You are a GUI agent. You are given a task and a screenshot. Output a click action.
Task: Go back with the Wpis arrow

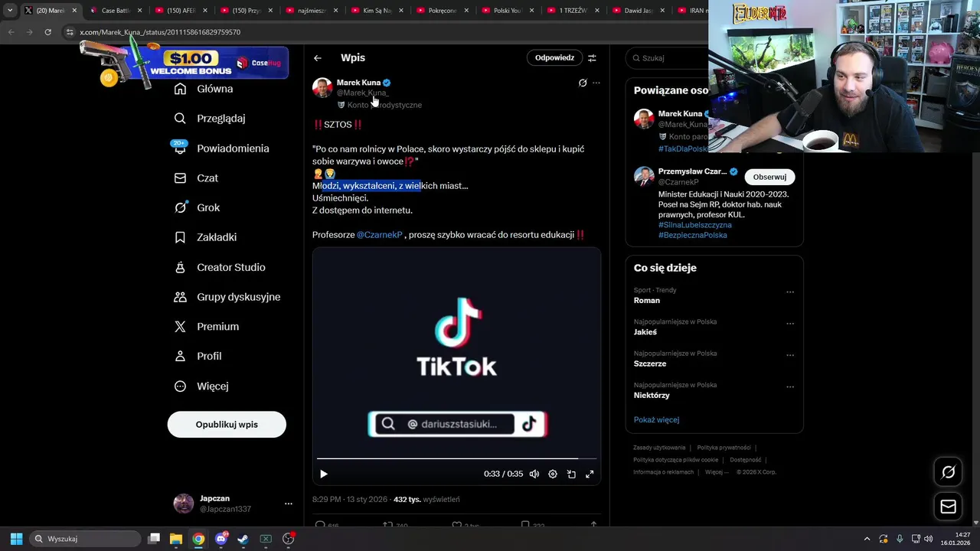[x=318, y=58]
